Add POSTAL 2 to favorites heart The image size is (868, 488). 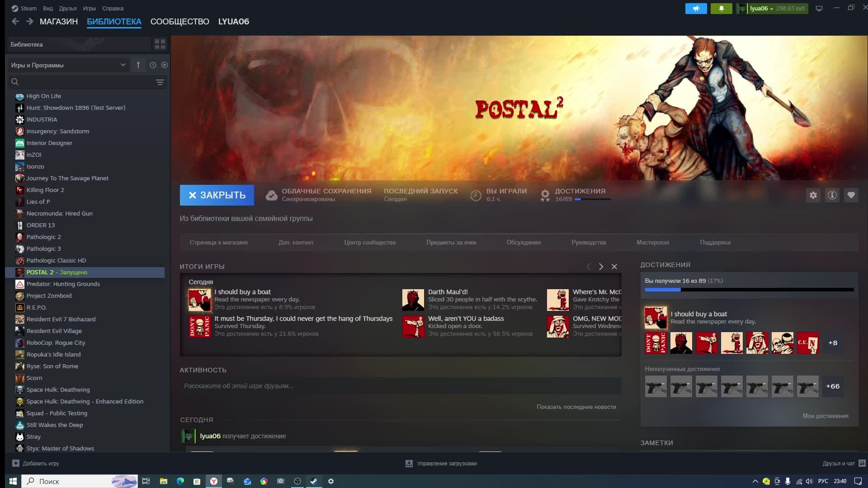coord(851,195)
